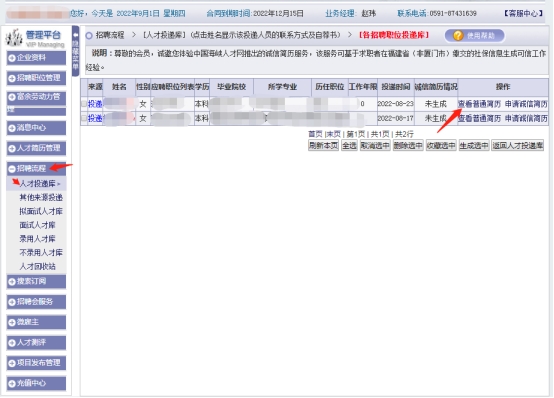
Task: Tick the checkbox for the first applicant row
Action: (84, 104)
